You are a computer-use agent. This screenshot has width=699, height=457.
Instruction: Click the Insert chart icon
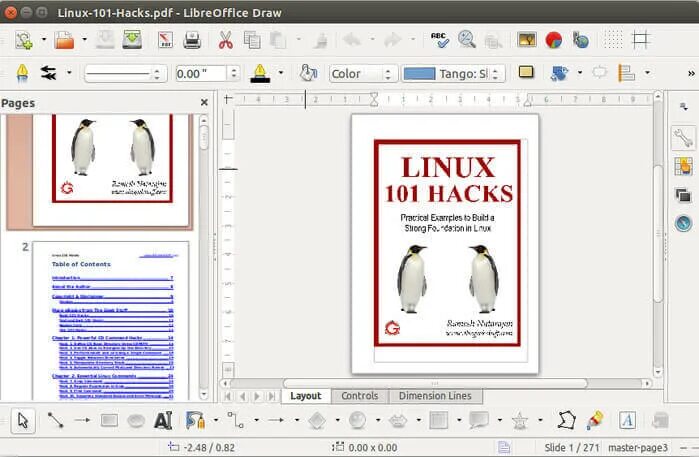tap(554, 40)
